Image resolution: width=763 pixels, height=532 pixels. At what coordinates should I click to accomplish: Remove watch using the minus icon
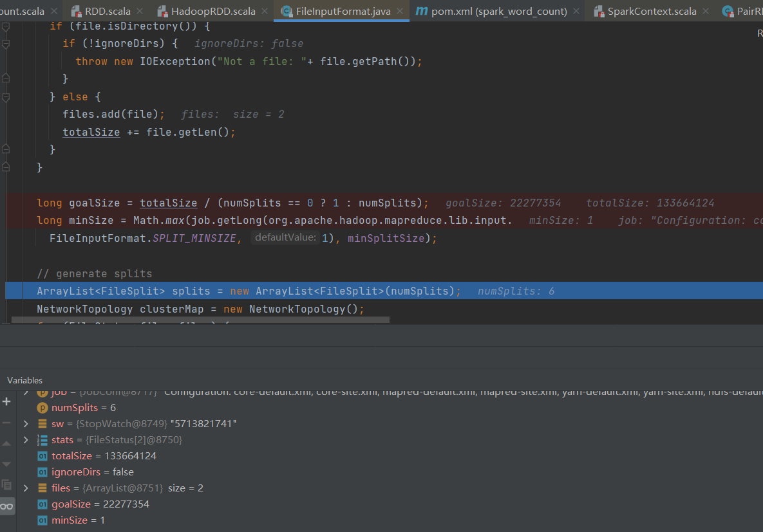pyautogui.click(x=6, y=423)
